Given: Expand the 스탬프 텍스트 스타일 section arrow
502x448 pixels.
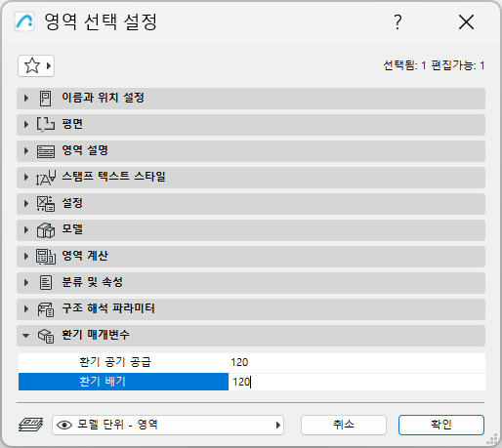Looking at the screenshot, I should (x=26, y=177).
